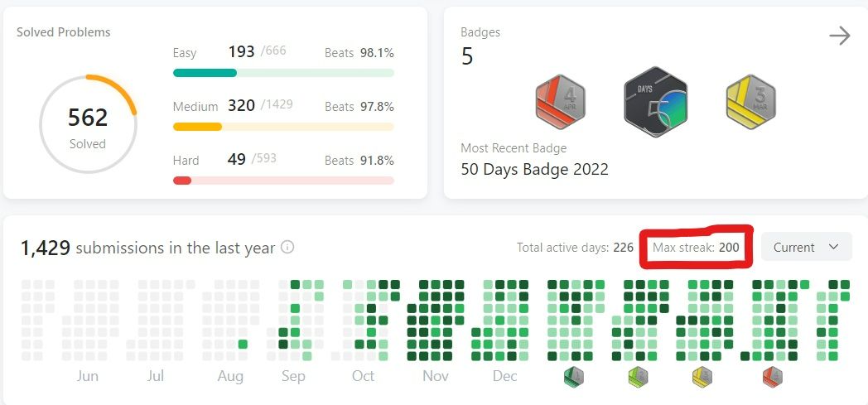Click the green Easy progress bar
The image size is (868, 405).
pyautogui.click(x=283, y=73)
